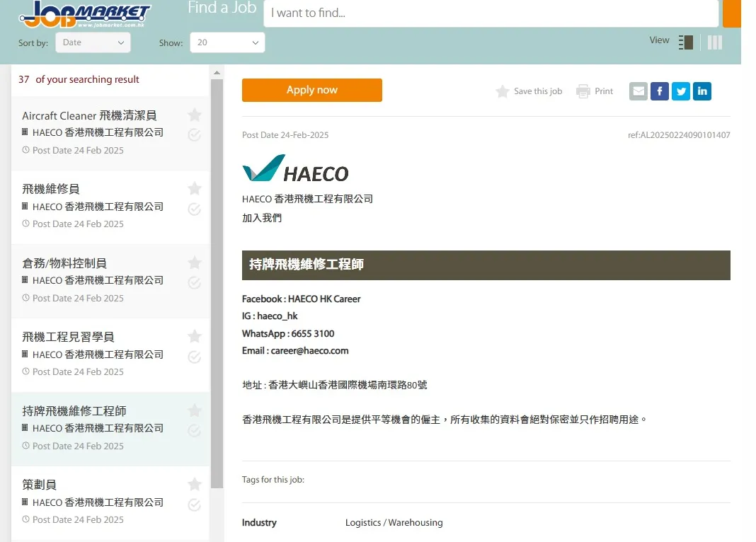Screen dimensions: 756x542
Task: Click Save this job link
Action: [x=529, y=91]
